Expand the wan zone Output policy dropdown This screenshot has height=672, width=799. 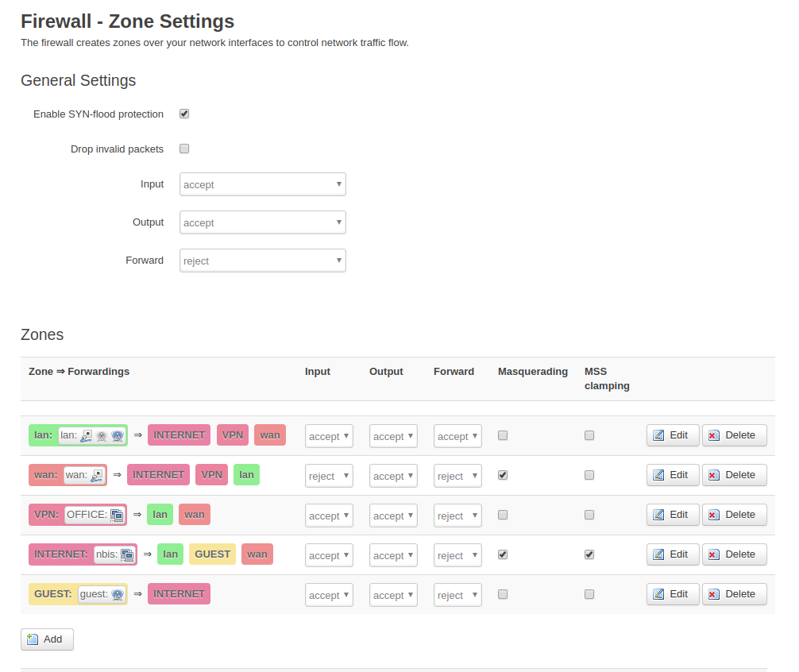coord(393,476)
